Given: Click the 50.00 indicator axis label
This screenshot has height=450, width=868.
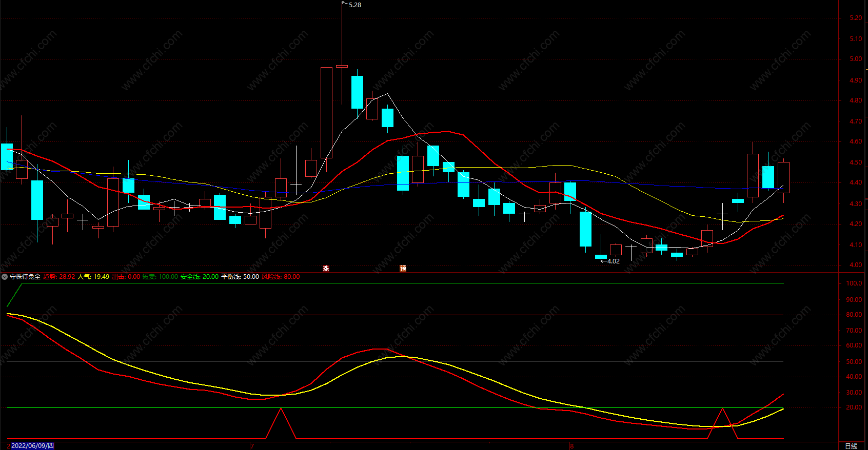Looking at the screenshot, I should click(854, 362).
